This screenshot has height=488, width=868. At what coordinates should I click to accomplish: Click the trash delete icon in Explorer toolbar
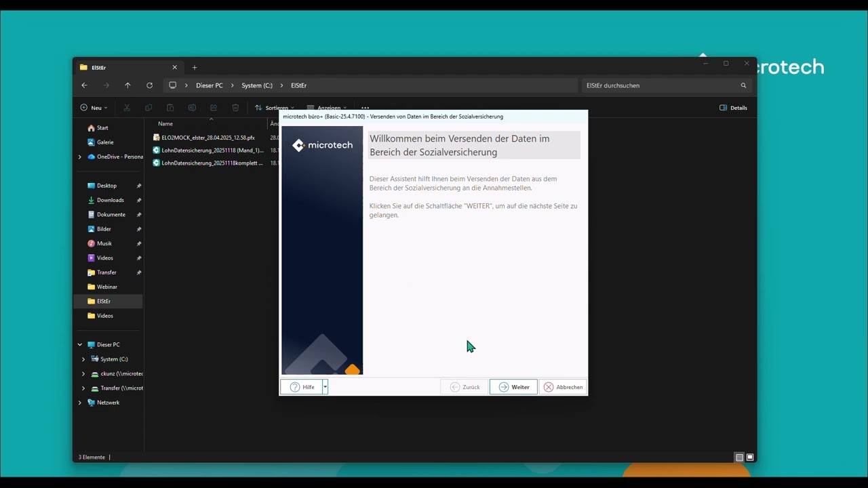coord(235,108)
